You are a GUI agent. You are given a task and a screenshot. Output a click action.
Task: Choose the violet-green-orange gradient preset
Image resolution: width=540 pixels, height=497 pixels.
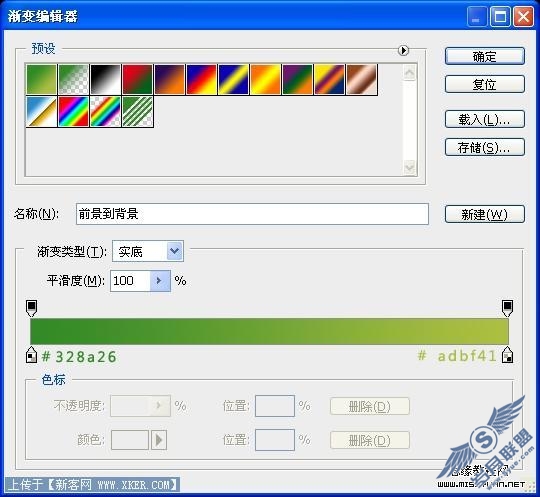[298, 79]
